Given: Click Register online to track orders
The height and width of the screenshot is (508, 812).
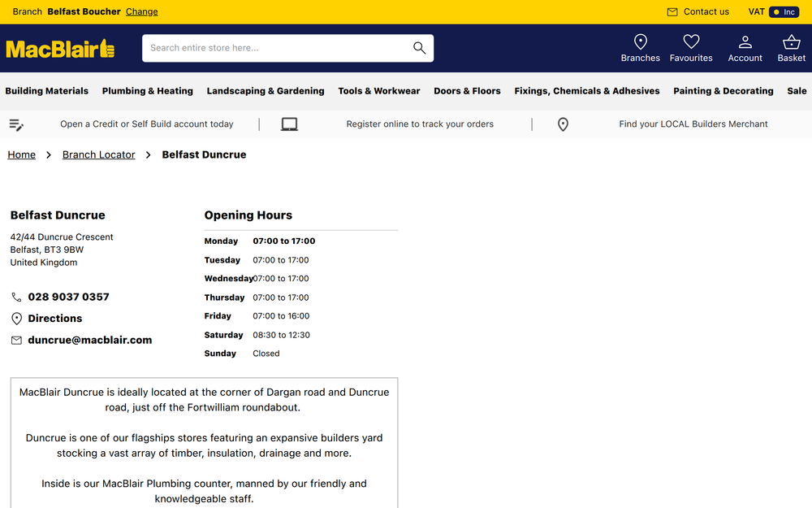Looking at the screenshot, I should pos(420,124).
